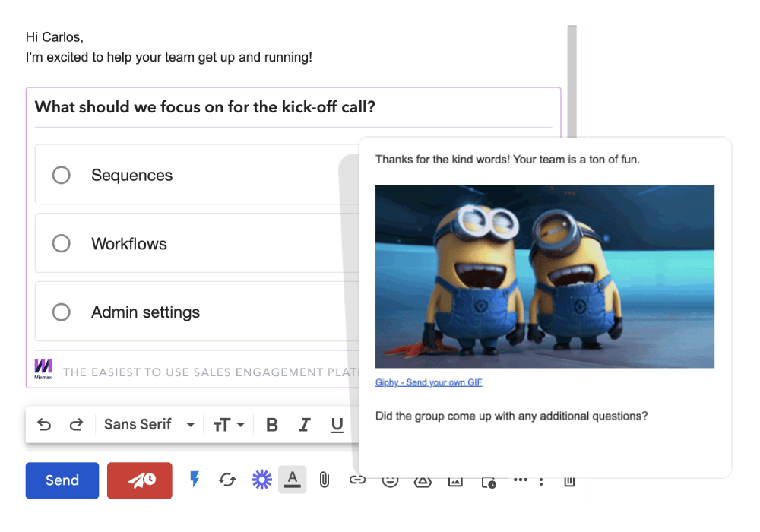Click the red Send Later button
The image size is (760, 532).
coord(140,480)
